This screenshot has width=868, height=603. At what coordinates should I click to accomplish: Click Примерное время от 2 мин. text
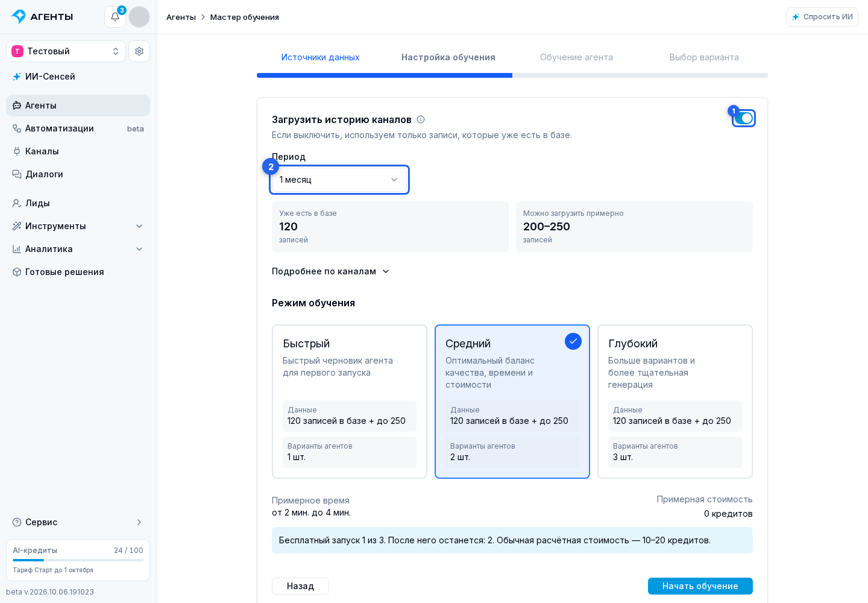coord(311,507)
